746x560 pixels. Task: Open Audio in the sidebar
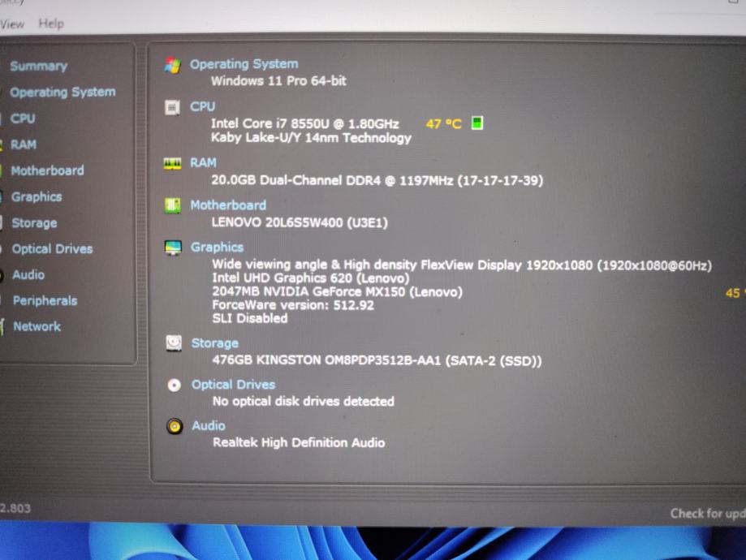[x=28, y=274]
